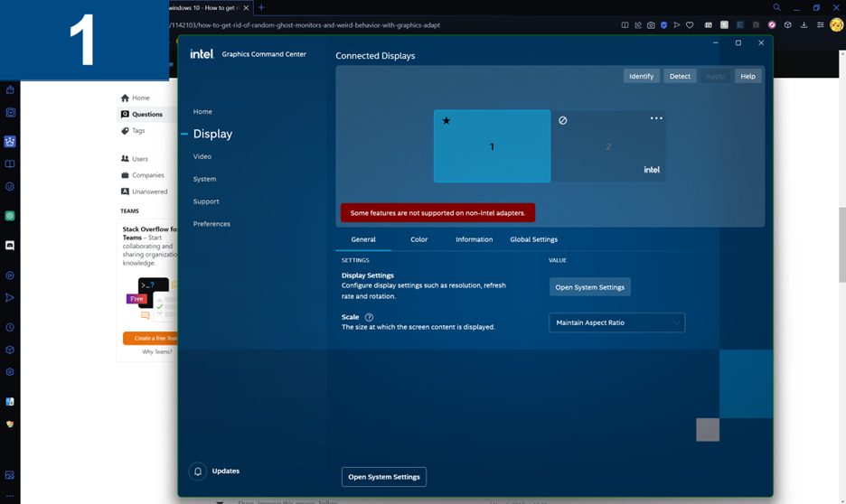Click the history clock icon in the browser sidebar

[10, 328]
